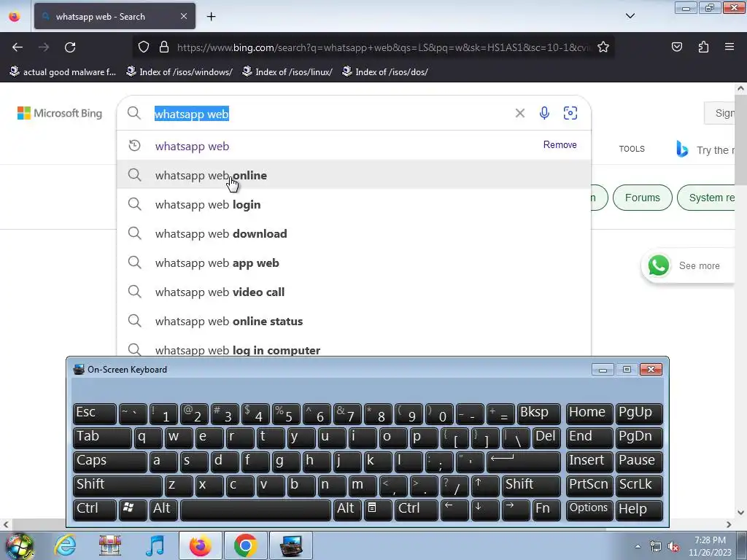
Task: Click the magnifier icon in search box
Action: click(134, 113)
